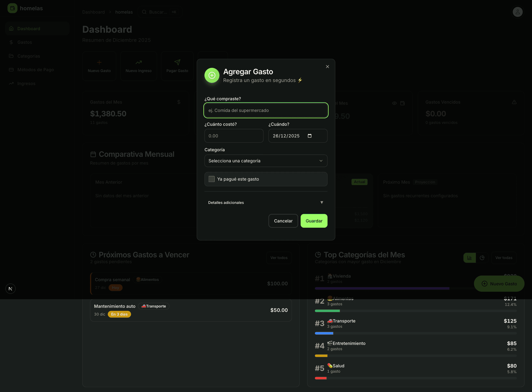Click the Nuevo Gasto plus icon card
Image resolution: width=532 pixels, height=392 pixels.
coord(99,63)
